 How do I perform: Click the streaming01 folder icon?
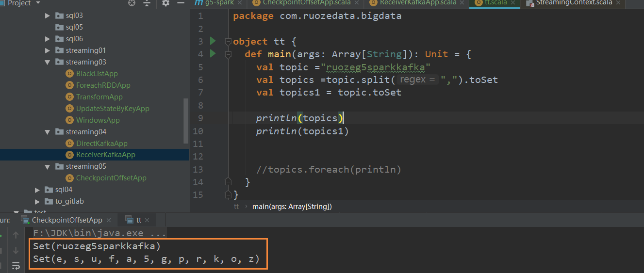[59, 50]
